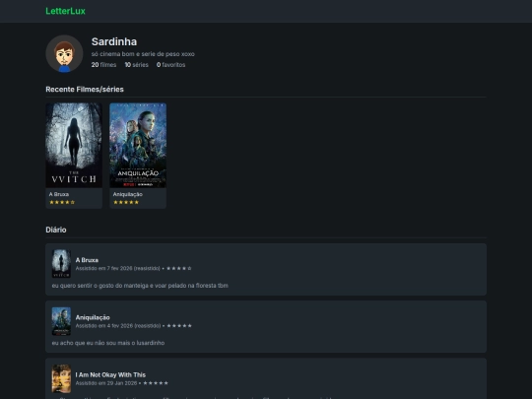Select the Sardinha profile name
The height and width of the screenshot is (399, 532).
tap(114, 41)
